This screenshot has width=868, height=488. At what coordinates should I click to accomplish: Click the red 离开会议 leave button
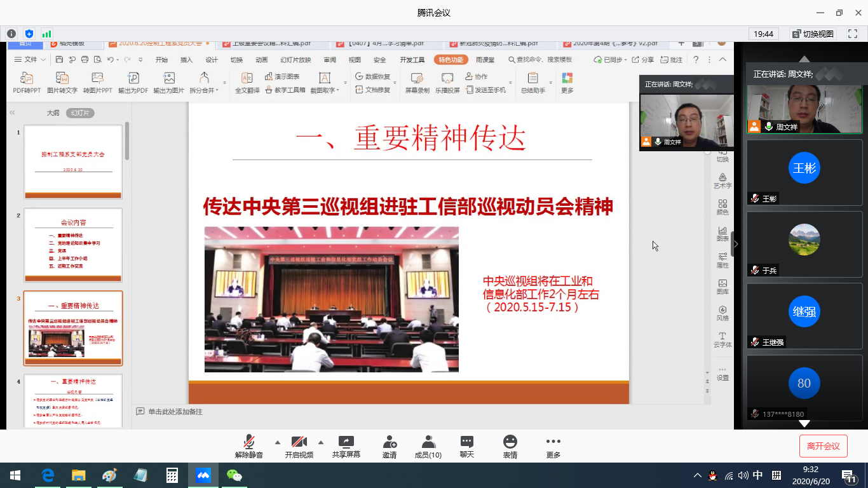[823, 446]
